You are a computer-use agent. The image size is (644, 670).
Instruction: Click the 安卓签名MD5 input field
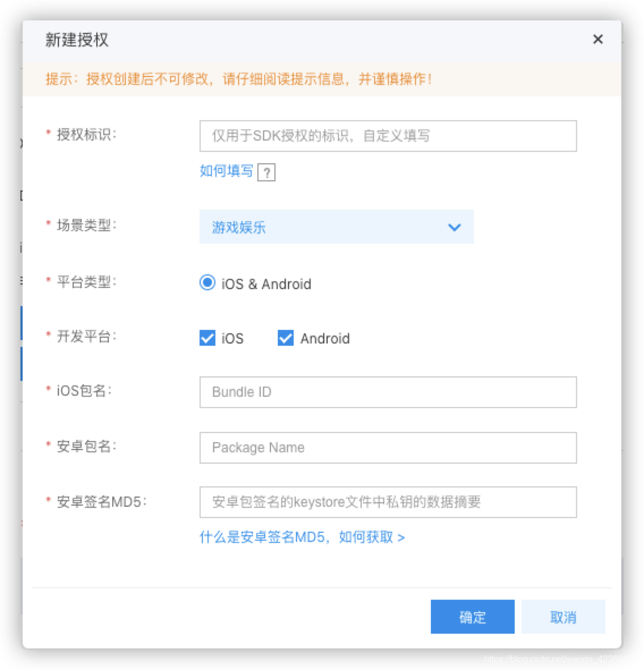(x=387, y=502)
